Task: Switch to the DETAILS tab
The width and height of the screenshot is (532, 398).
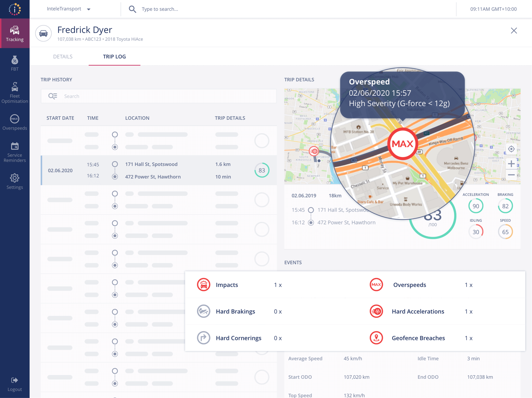Action: [63, 57]
